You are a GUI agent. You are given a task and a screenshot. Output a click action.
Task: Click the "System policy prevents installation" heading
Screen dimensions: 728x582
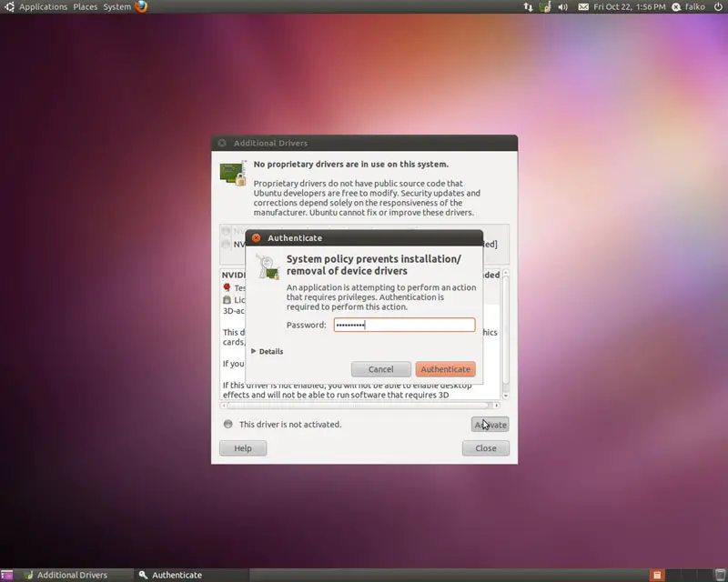[374, 265]
